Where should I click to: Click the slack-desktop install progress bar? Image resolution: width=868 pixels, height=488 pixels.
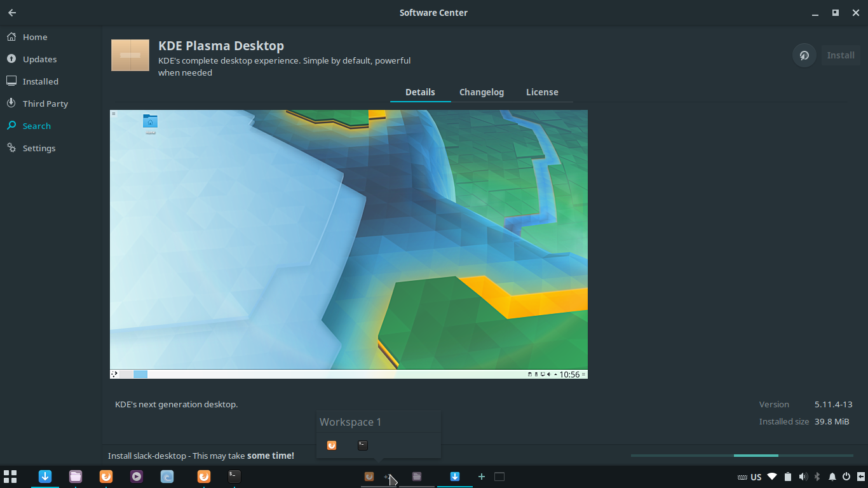(742, 456)
